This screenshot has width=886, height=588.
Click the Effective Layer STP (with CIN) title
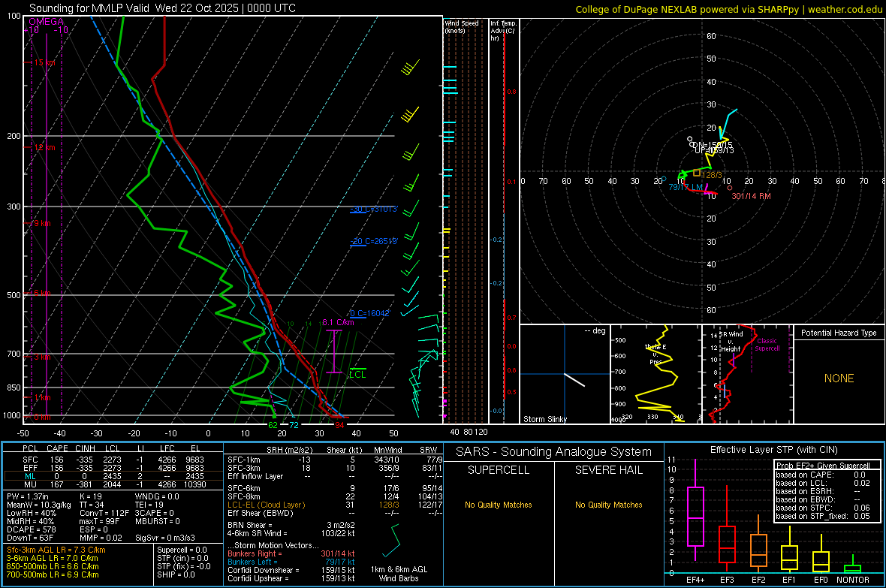pyautogui.click(x=773, y=450)
